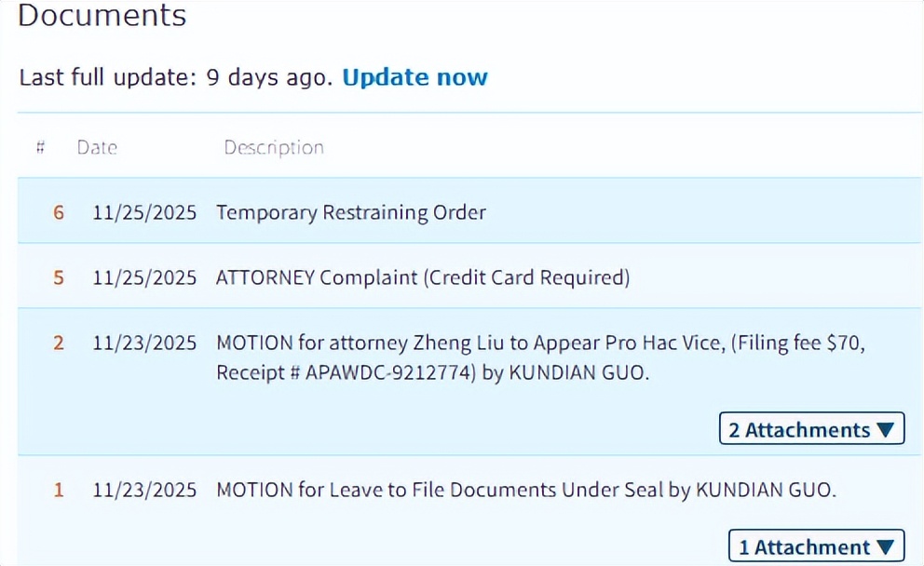Open document number 2
Image resolution: width=924 pixels, height=566 pixels.
coord(59,344)
